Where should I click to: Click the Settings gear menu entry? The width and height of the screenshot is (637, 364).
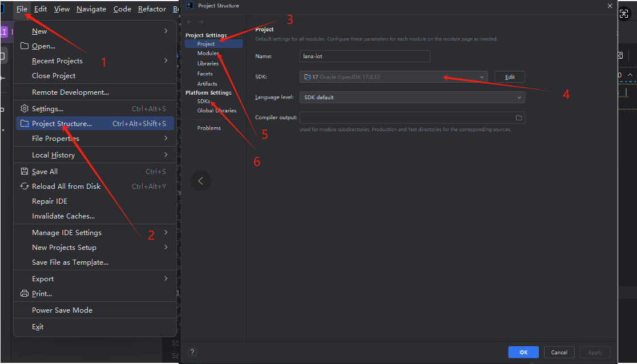25,108
